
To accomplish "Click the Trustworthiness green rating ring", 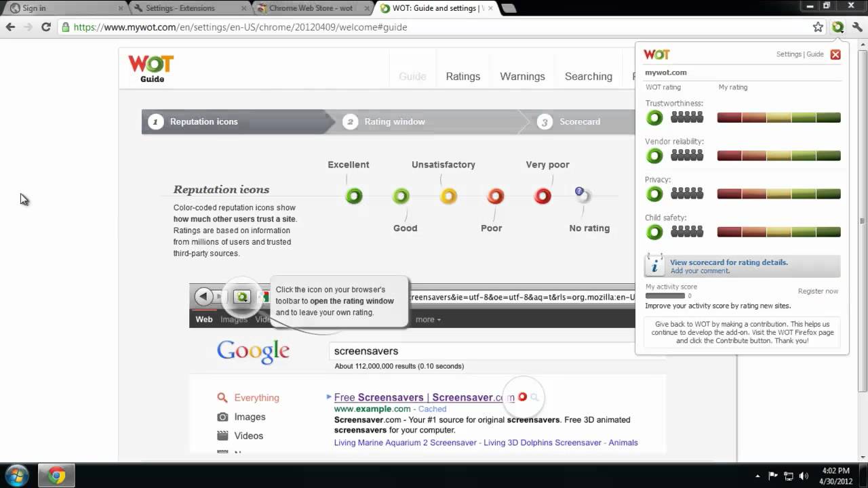I will pyautogui.click(x=654, y=118).
